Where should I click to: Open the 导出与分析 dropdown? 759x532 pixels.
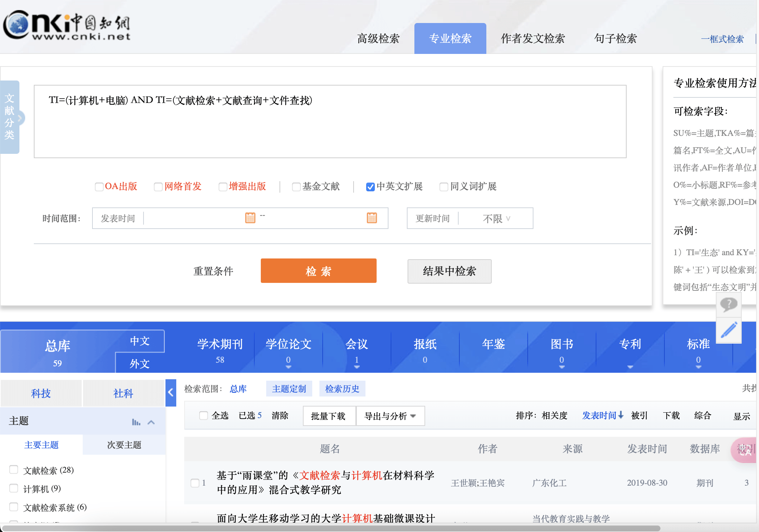pyautogui.click(x=390, y=416)
